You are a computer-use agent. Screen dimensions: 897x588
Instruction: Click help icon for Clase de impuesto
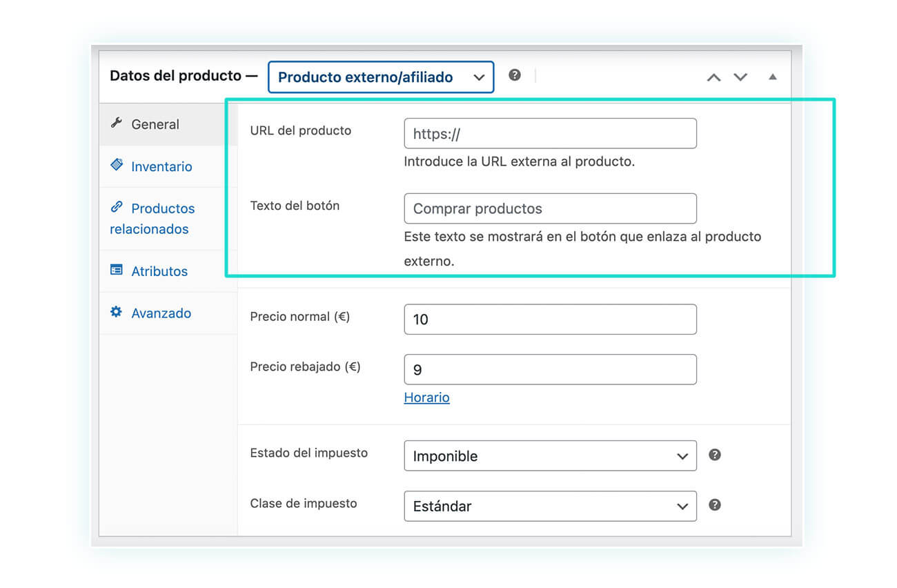tap(715, 504)
